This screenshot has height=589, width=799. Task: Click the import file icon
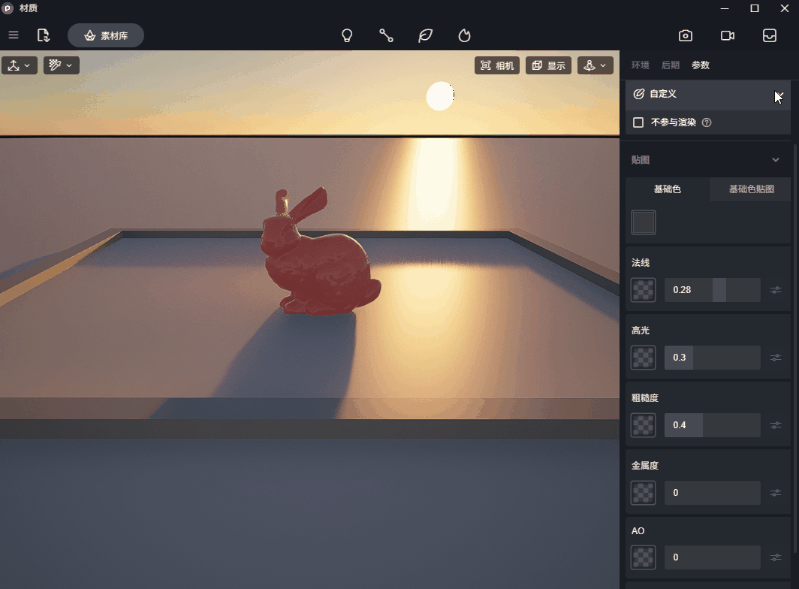point(43,35)
